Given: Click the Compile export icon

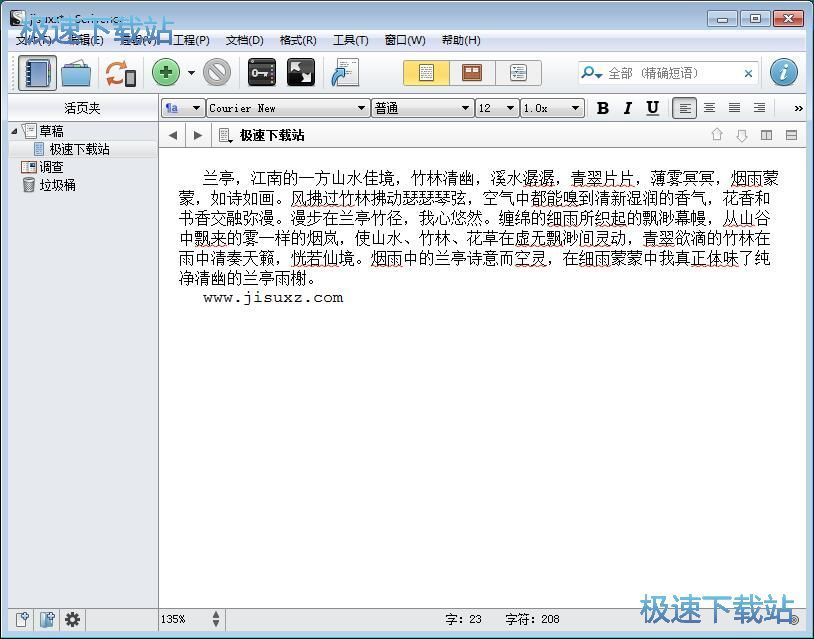Looking at the screenshot, I should tap(346, 73).
